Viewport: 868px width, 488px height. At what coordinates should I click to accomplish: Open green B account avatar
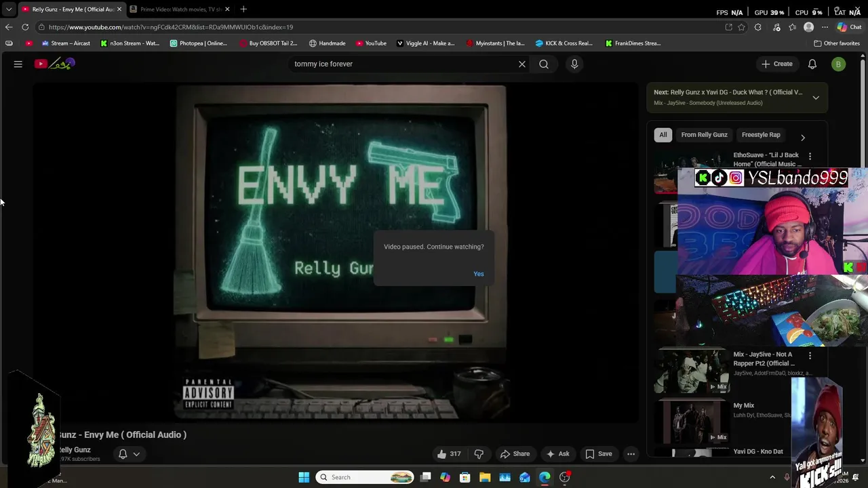(x=839, y=64)
